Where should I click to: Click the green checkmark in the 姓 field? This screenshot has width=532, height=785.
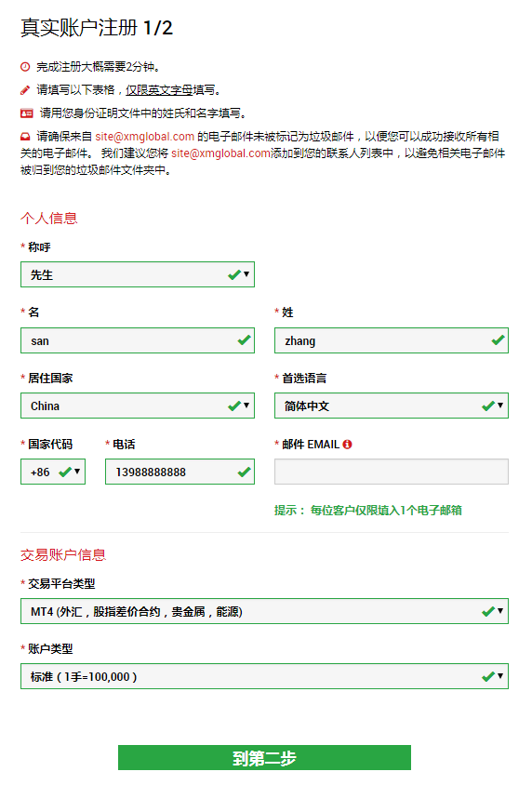click(498, 340)
